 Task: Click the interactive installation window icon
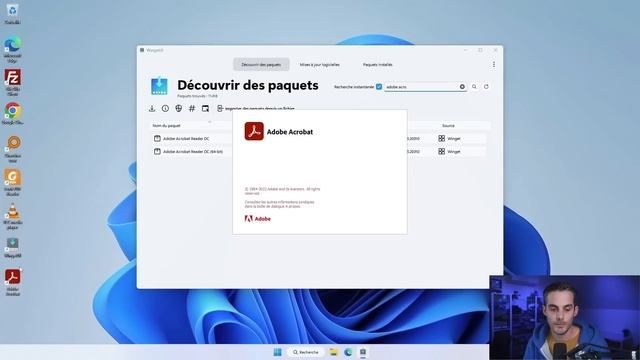(x=205, y=109)
